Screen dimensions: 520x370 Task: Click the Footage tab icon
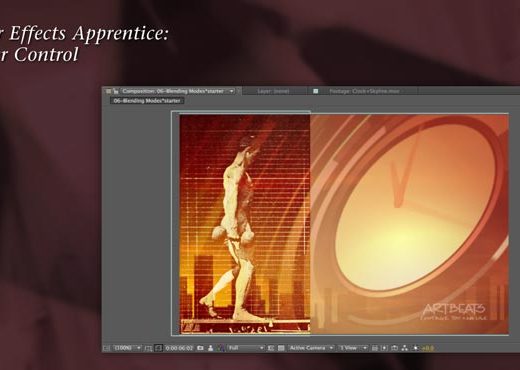point(315,91)
